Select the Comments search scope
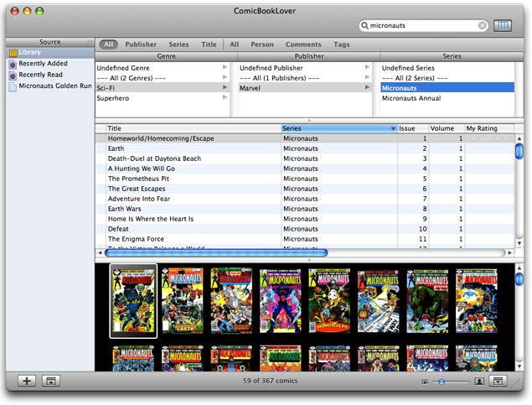 coord(303,44)
